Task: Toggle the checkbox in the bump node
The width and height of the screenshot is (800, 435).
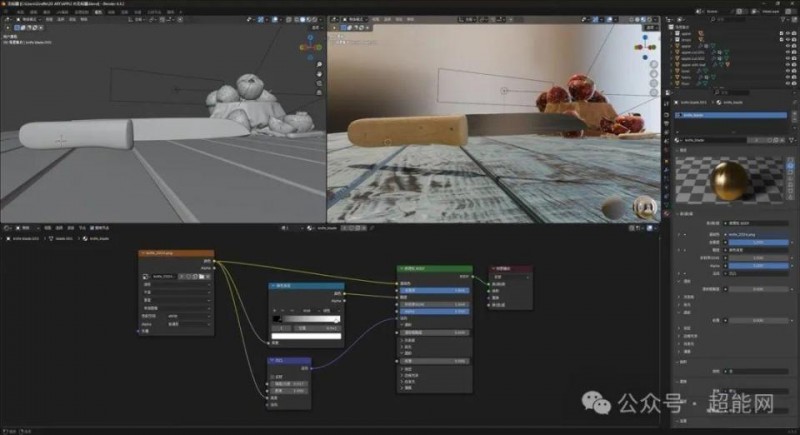Action: 271,376
